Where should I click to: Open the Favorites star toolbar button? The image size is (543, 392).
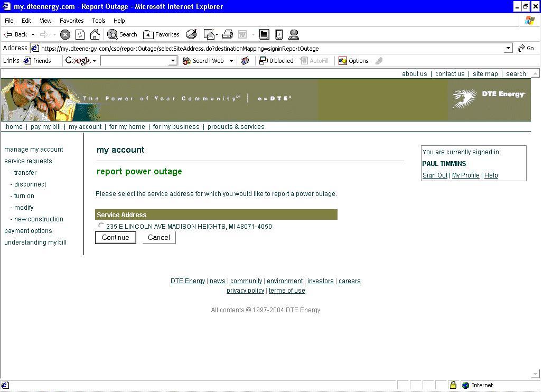click(162, 34)
